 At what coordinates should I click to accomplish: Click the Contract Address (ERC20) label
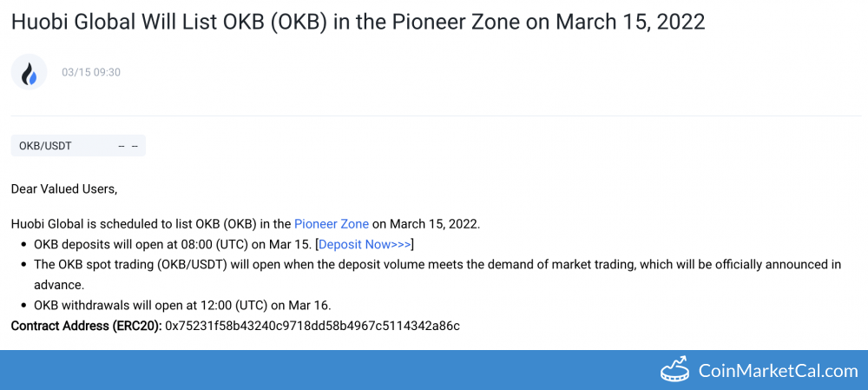[86, 326]
